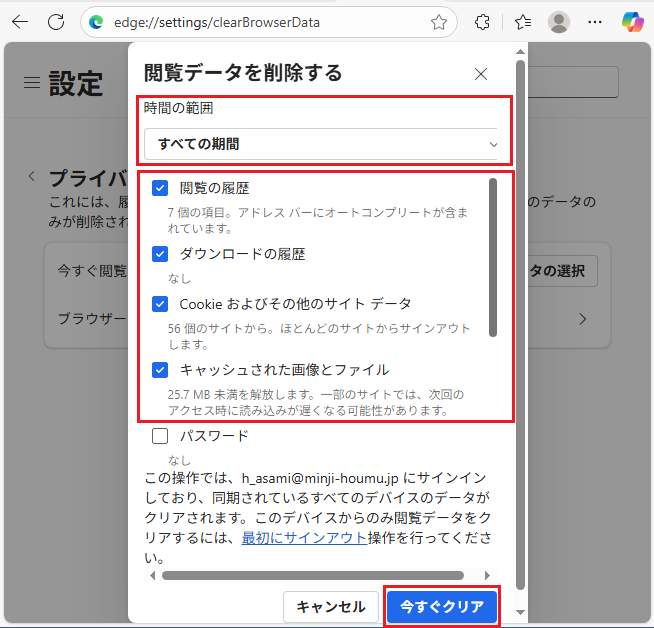
Task: Click the favorite star icon in address bar
Action: coord(438,22)
